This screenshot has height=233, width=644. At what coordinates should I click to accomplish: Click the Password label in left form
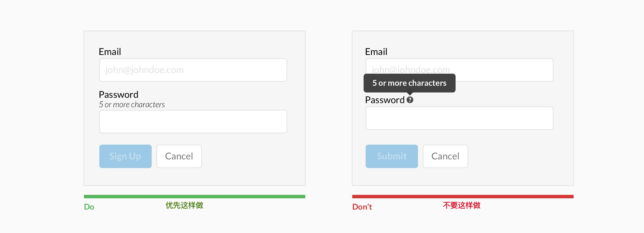click(118, 94)
